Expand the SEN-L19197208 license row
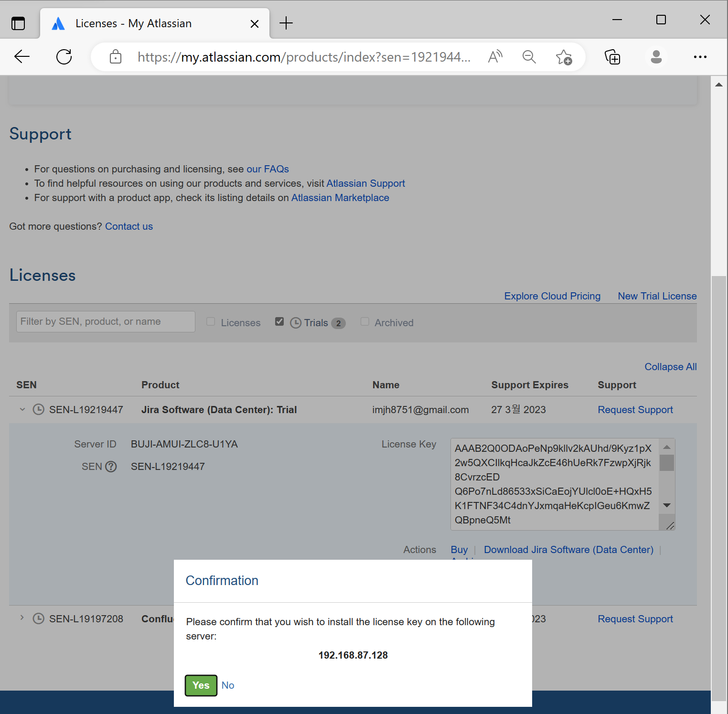 pyautogui.click(x=22, y=618)
